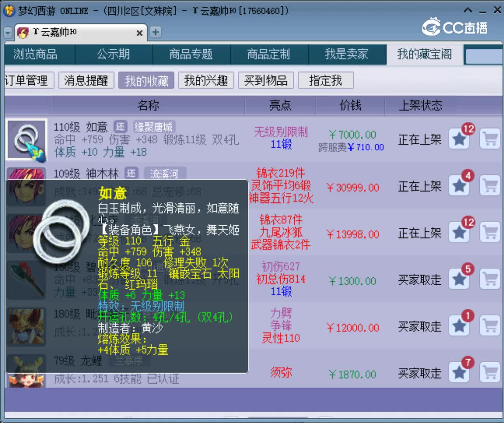Viewport: 504px width, 423px height.
Task: Select 我的收藏 sub-tab
Action: [146, 81]
